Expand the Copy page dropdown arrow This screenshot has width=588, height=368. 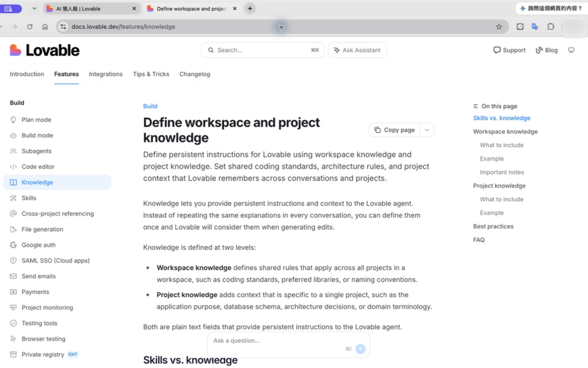(427, 130)
